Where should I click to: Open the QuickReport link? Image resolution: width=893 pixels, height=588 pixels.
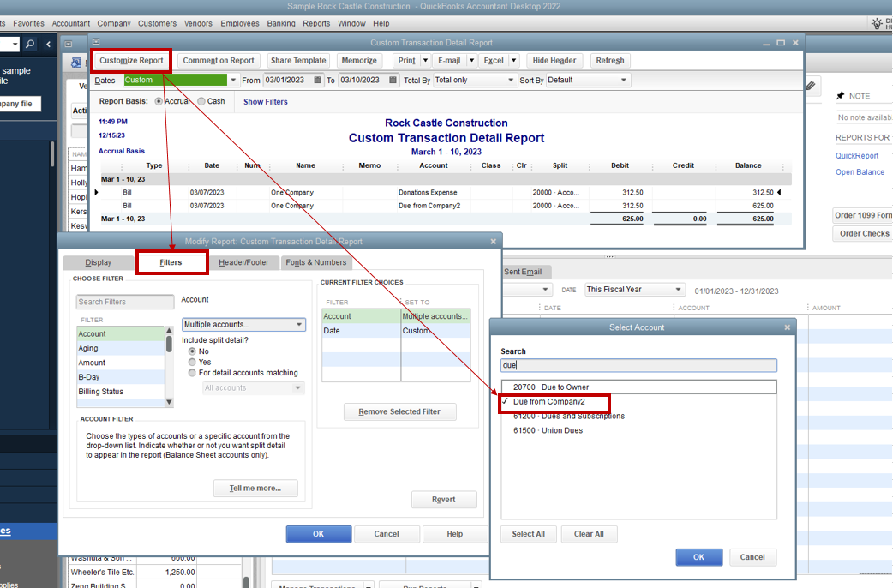click(856, 155)
